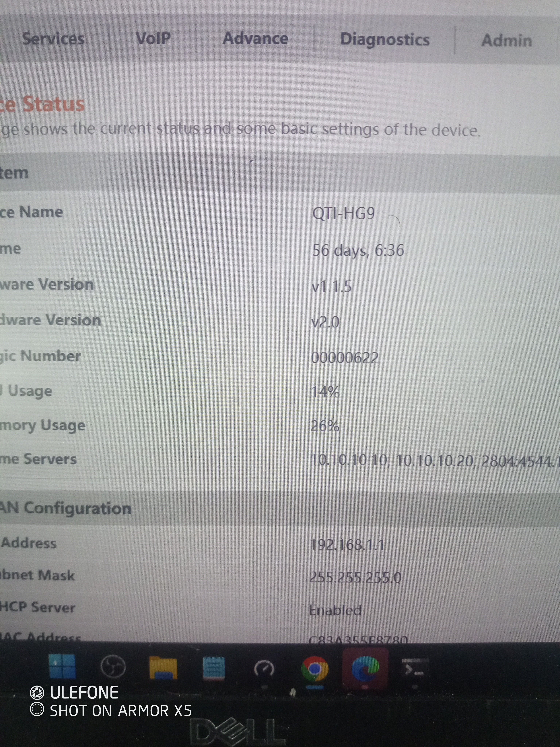The height and width of the screenshot is (747, 560).
Task: Switch to the Services tab
Action: point(53,38)
